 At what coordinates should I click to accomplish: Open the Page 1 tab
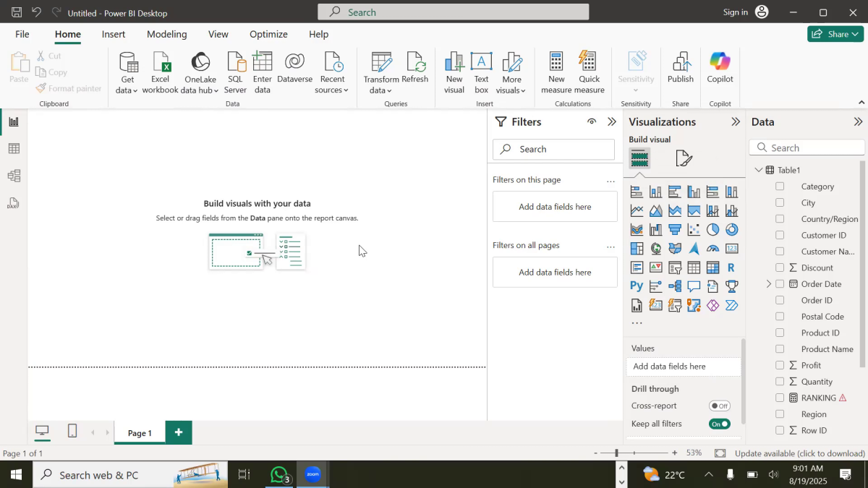(140, 432)
